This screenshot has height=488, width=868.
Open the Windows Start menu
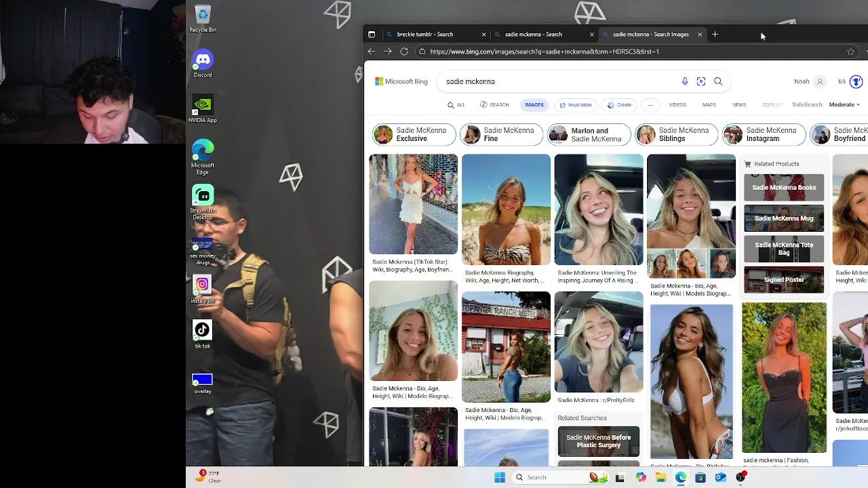tap(500, 477)
